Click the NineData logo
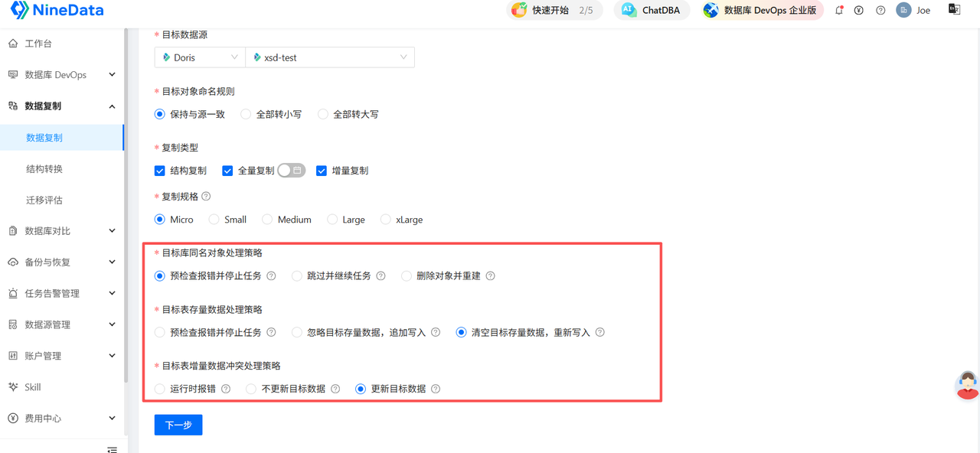Viewport: 980px width, 453px height. pos(57,11)
